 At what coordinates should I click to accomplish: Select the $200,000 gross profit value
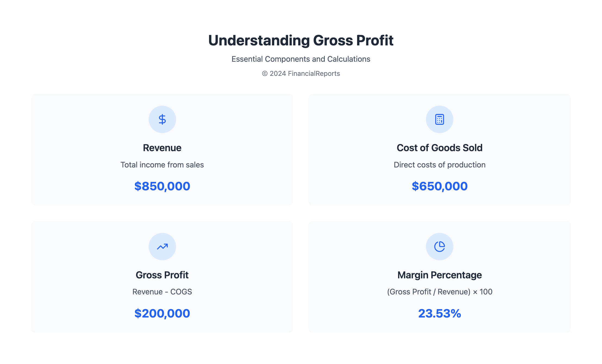point(162,313)
